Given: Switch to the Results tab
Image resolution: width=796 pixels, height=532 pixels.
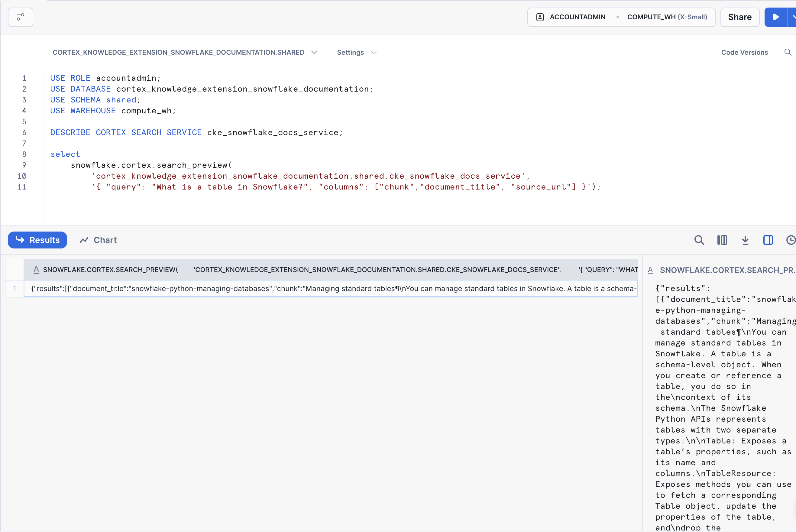Looking at the screenshot, I should [x=37, y=240].
